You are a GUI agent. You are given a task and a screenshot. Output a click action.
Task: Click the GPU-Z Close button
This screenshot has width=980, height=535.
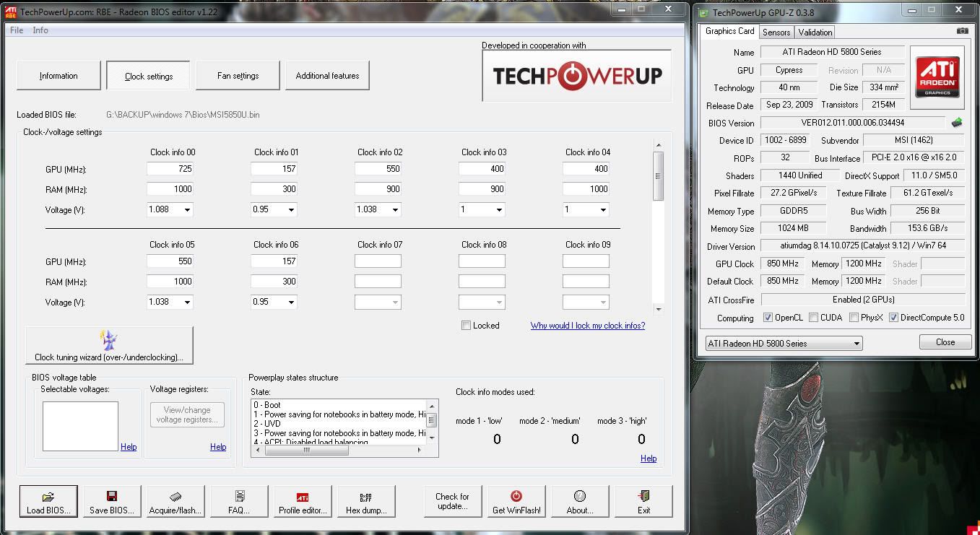point(945,342)
